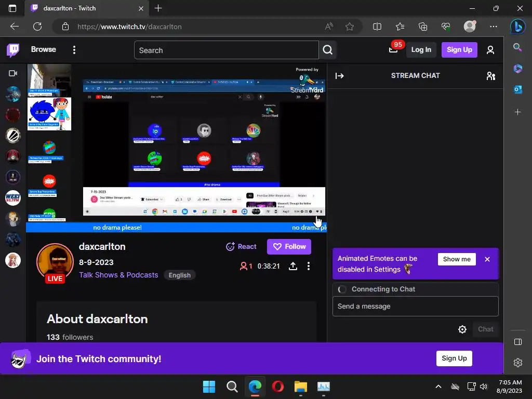This screenshot has height=399, width=532.
Task: Click the Edge sidebar search icon
Action: [x=517, y=47]
